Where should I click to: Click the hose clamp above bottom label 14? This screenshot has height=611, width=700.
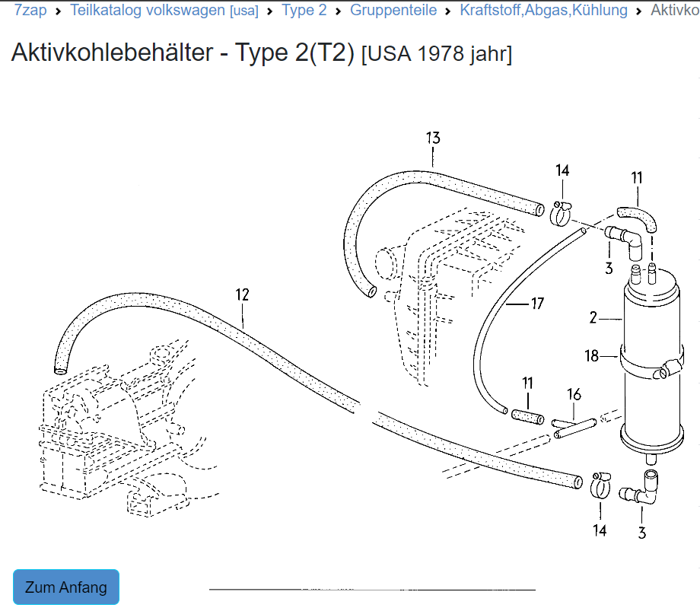point(600,482)
